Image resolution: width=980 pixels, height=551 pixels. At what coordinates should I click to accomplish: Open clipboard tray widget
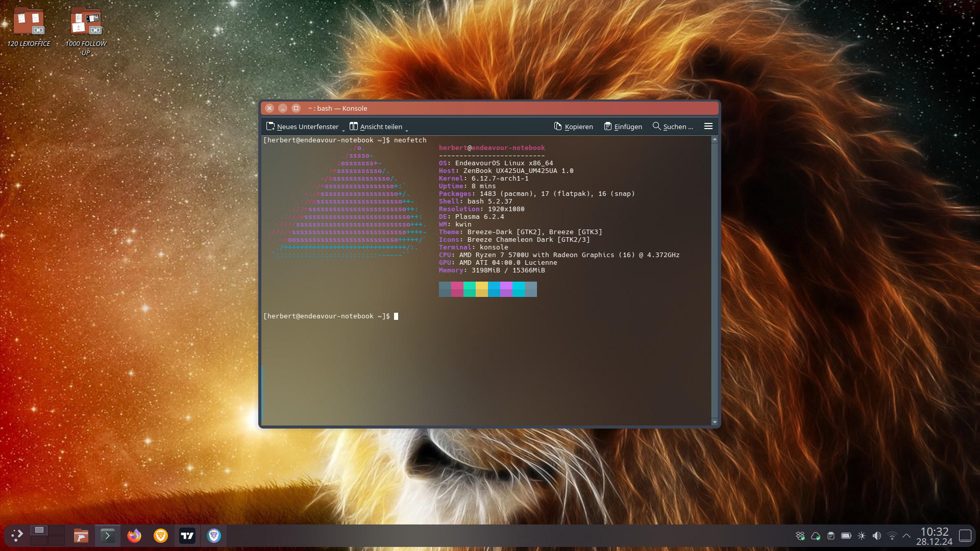click(x=830, y=536)
